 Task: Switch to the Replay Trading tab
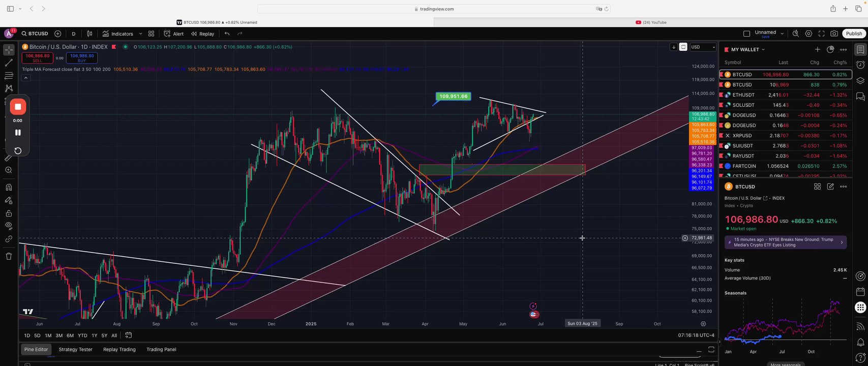click(119, 350)
